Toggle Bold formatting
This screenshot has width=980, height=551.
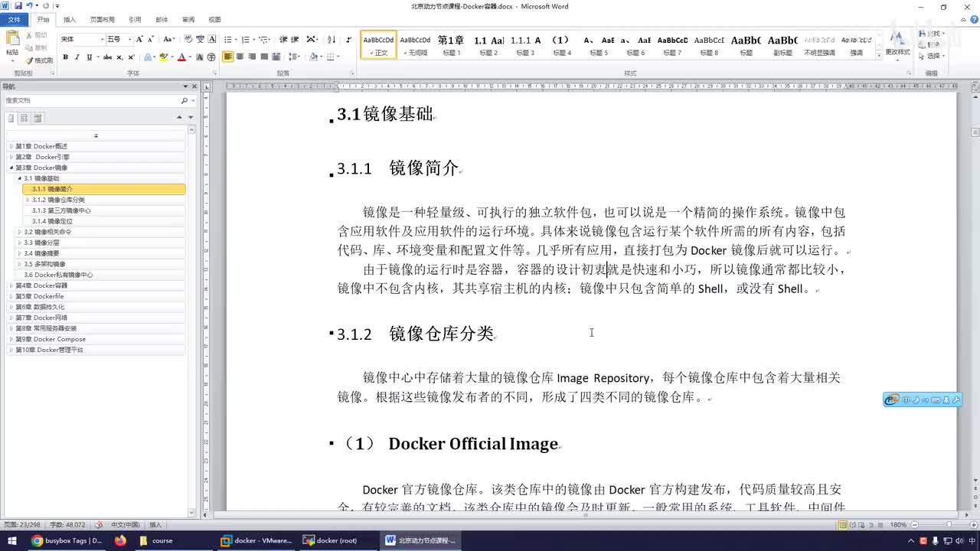click(65, 57)
